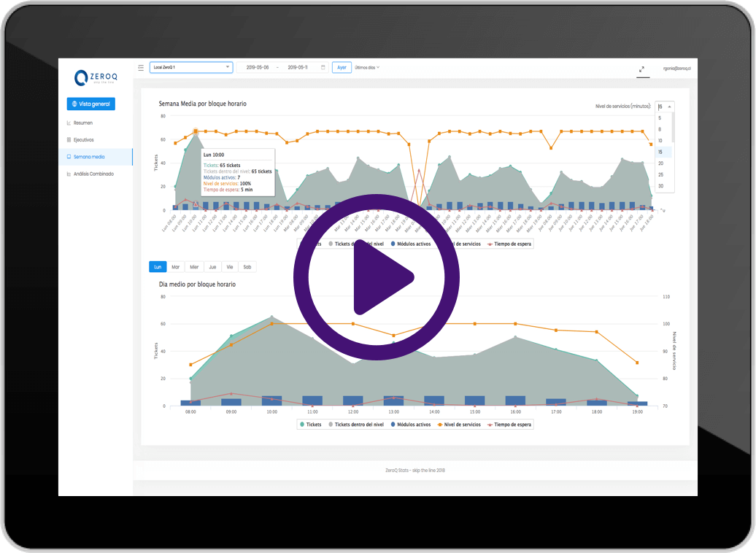This screenshot has height=553, width=756.
Task: Open the hamburger menu icon on the toolbar
Action: [140, 67]
